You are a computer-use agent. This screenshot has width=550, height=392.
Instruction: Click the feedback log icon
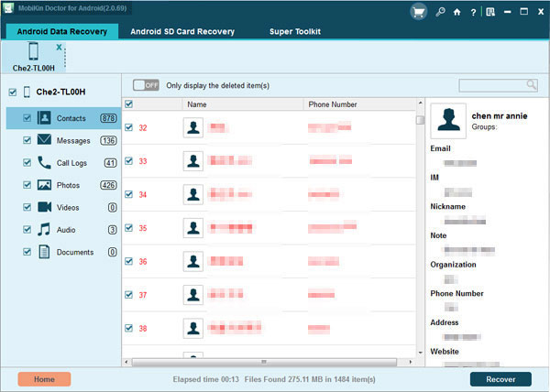(491, 11)
